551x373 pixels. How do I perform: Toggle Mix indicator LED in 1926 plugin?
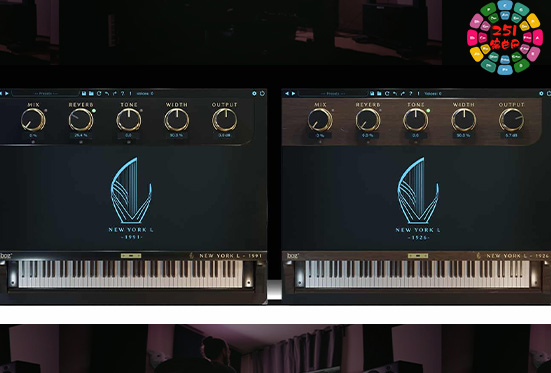[333, 111]
